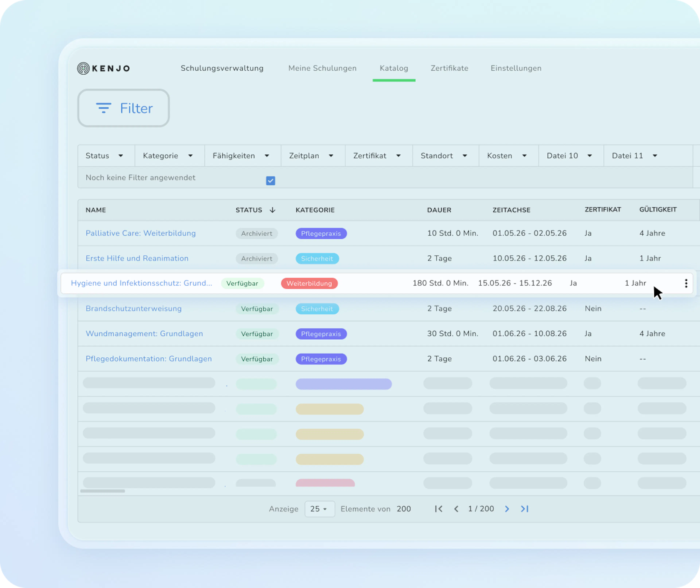Open the Standort filter dropdown
Screen dimensions: 700x588
(446, 156)
